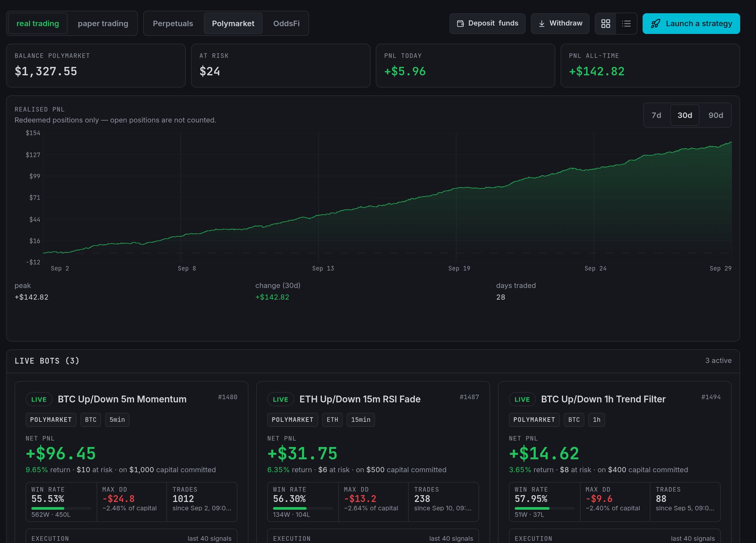
Task: Switch chart range to 7d
Action: tap(656, 115)
